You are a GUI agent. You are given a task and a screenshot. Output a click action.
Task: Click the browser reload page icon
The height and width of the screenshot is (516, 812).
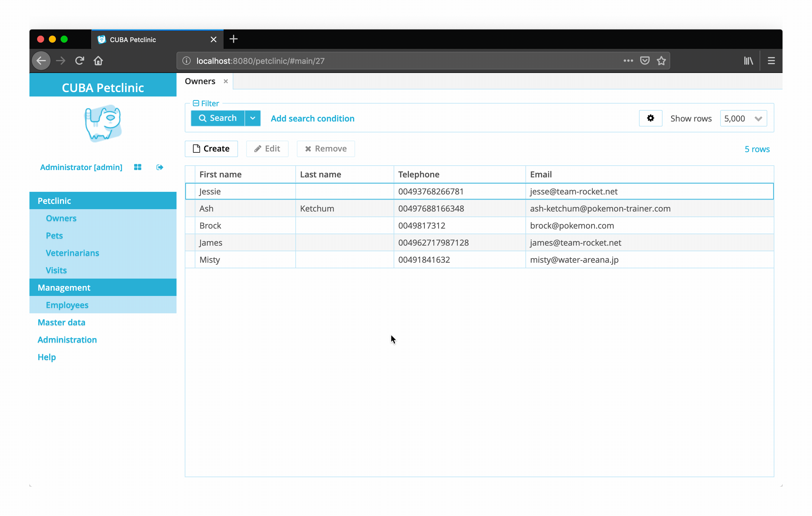coord(79,61)
